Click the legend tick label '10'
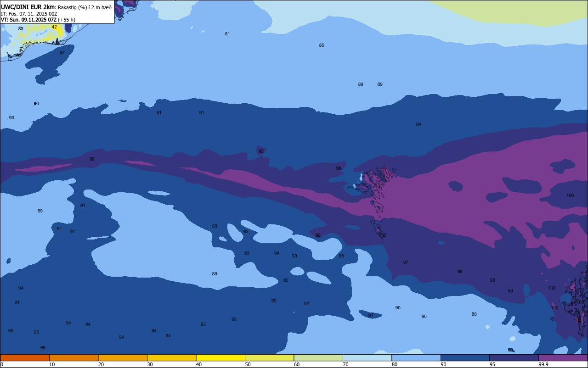Screen dimensions: 588x368 coord(52,364)
